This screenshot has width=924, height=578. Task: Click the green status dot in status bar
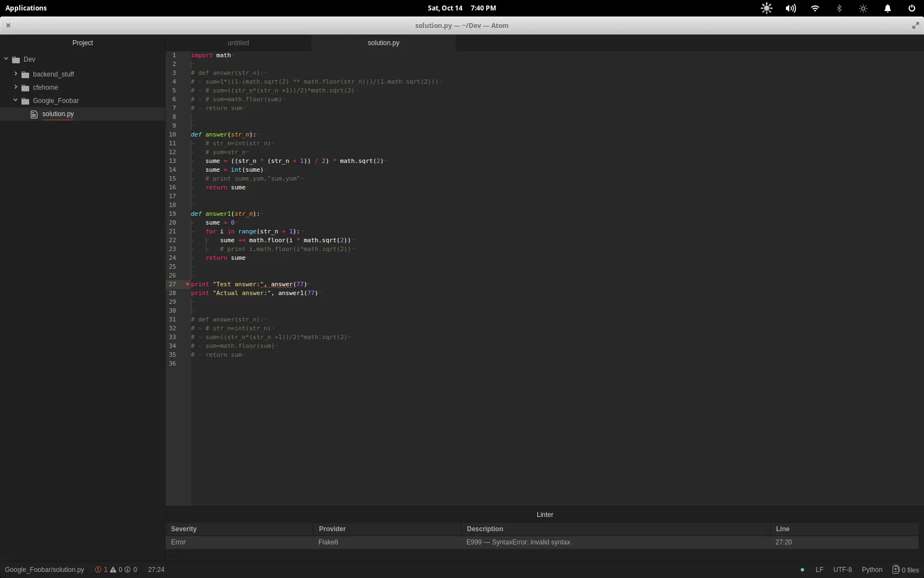802,570
